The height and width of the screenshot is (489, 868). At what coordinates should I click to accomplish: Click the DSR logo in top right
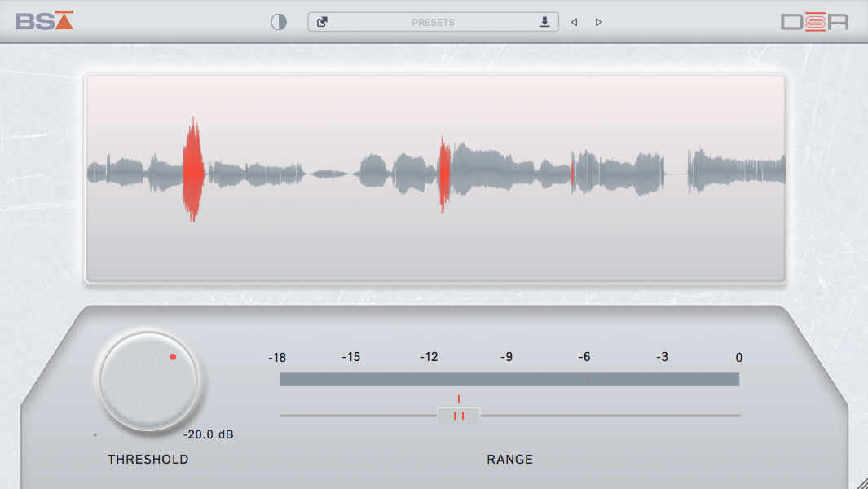(815, 22)
